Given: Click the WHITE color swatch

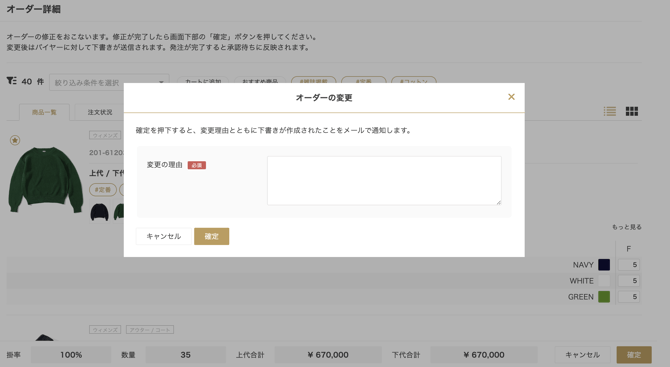Looking at the screenshot, I should tap(604, 281).
